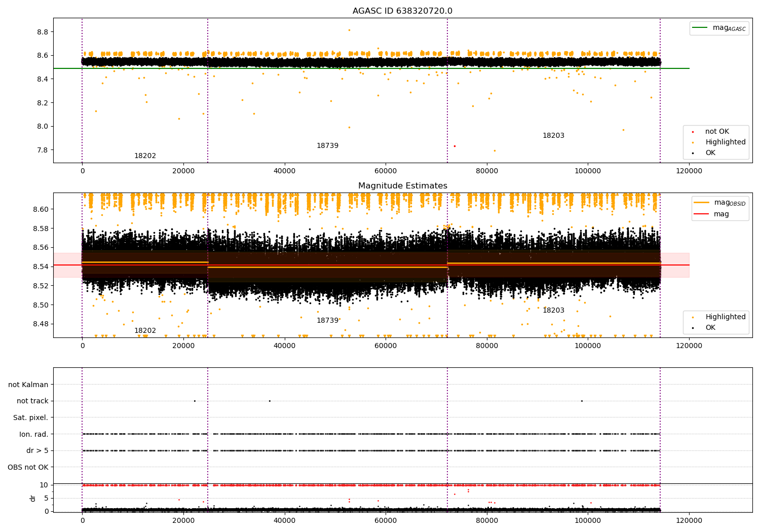Click the 'not track' row label

click(32, 401)
